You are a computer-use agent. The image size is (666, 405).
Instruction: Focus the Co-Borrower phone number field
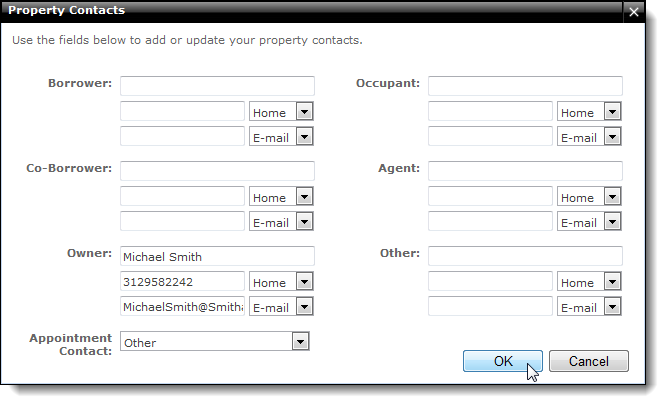click(x=182, y=196)
